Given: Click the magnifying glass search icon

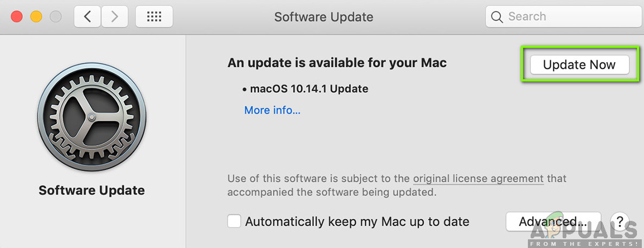Looking at the screenshot, I should pyautogui.click(x=496, y=17).
